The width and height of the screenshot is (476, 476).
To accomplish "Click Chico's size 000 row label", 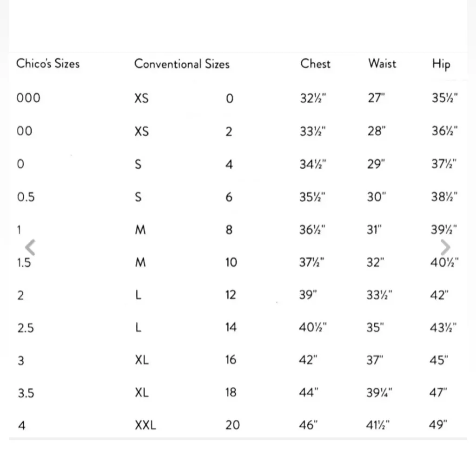I will 28,98.
